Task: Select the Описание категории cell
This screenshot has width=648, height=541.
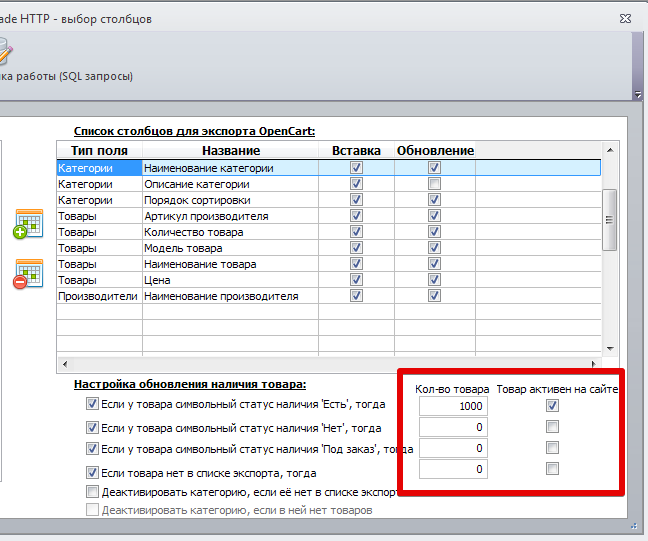Action: click(x=230, y=184)
